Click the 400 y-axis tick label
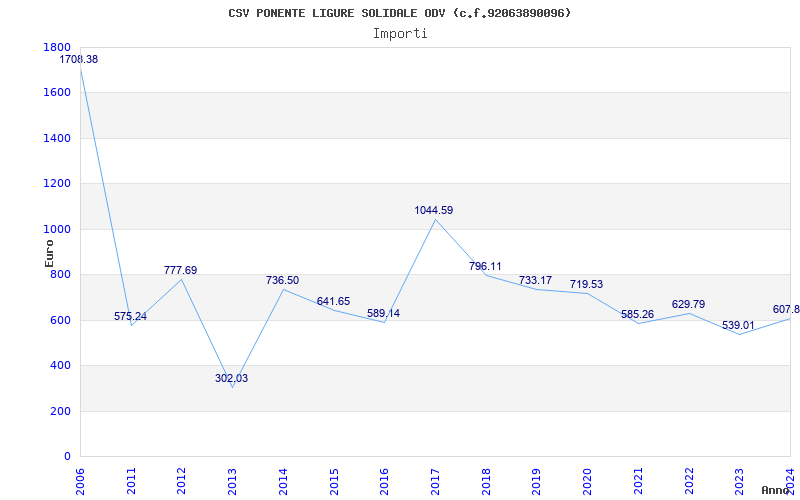 (x=61, y=366)
